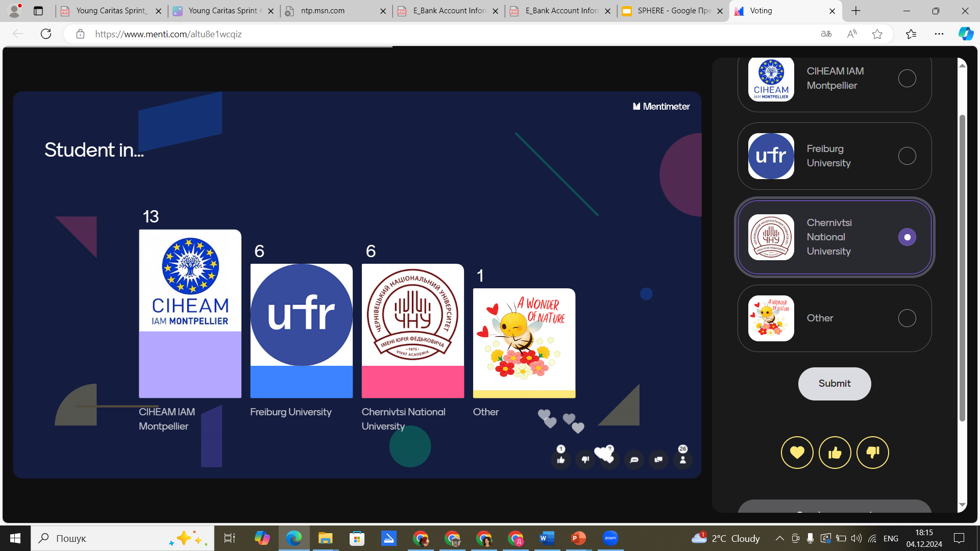
Task: Click the voting panel scrollbar down arrow
Action: coord(962,505)
